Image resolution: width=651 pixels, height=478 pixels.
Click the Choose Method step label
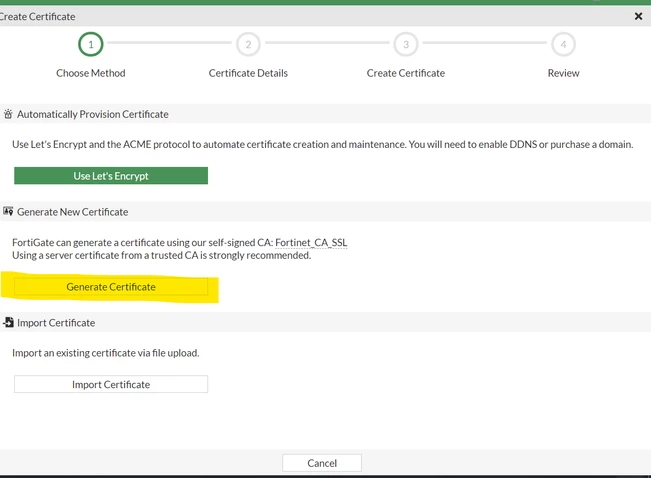(x=91, y=73)
